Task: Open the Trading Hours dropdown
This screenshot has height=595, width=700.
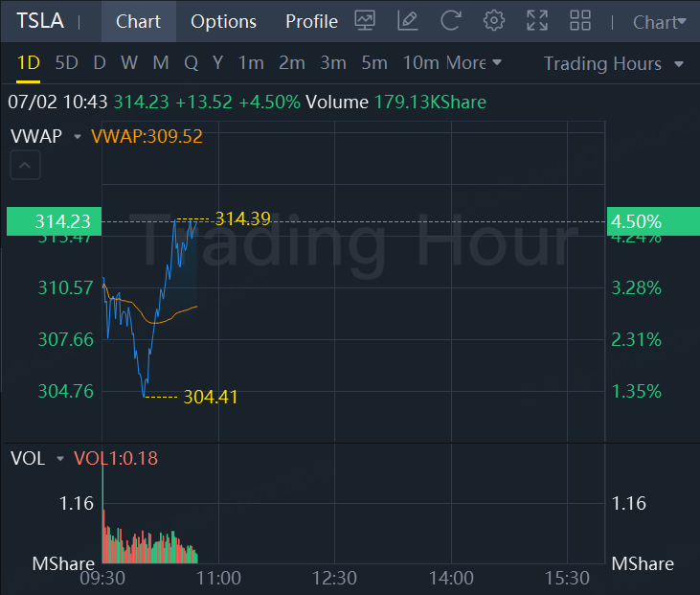Action: tap(614, 64)
